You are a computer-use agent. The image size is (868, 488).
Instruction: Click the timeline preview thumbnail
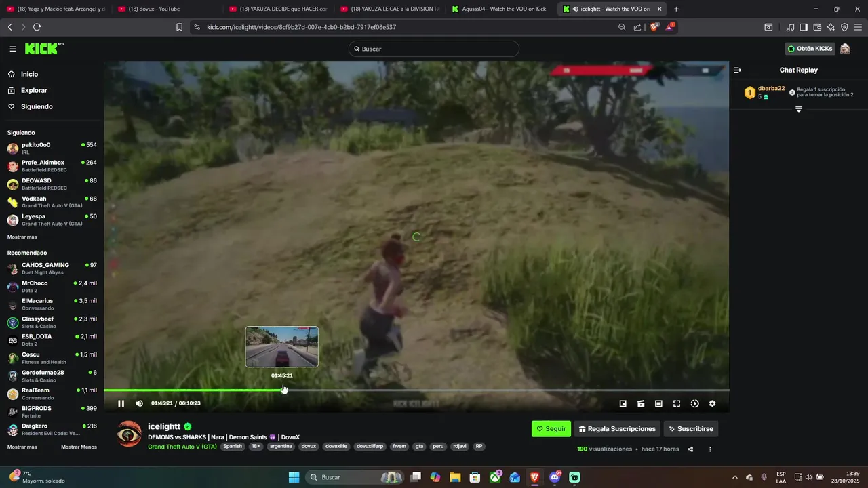(x=281, y=347)
